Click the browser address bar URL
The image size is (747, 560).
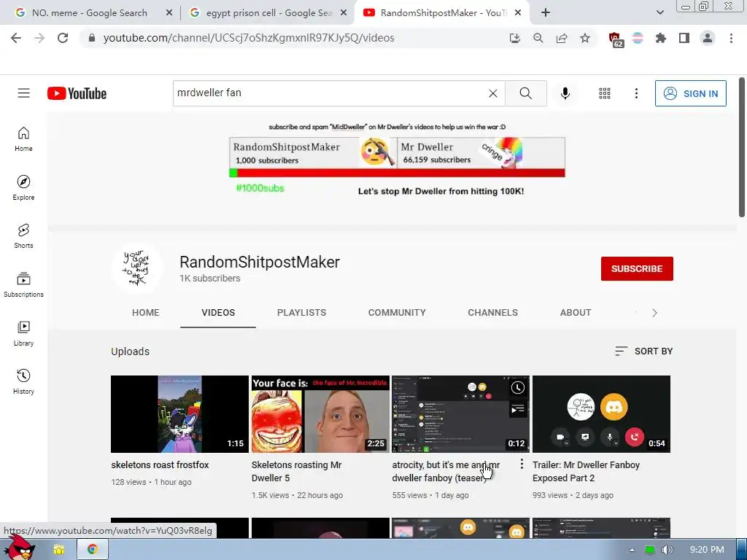pos(249,38)
